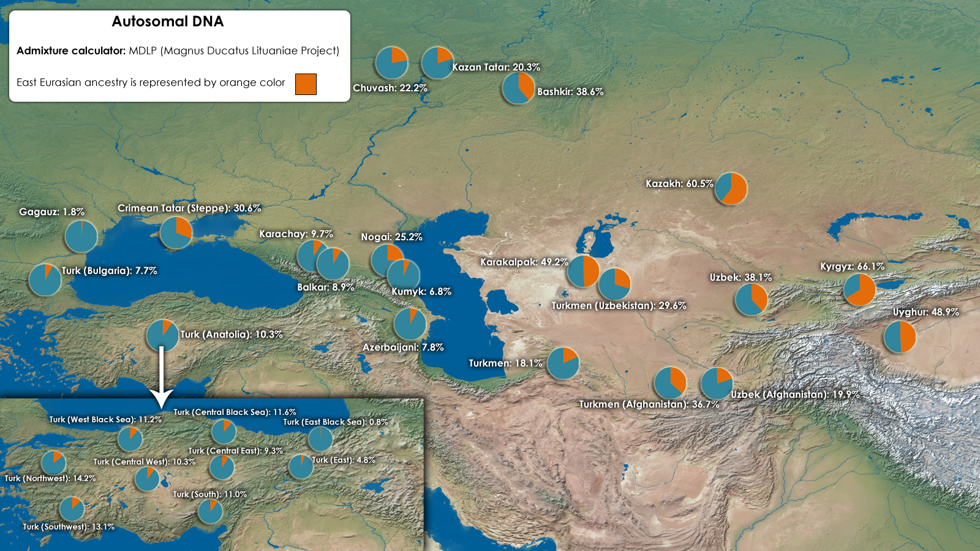Click the East Eurasian ancestry legend text
Viewport: 980px width, 551px height.
[x=151, y=83]
